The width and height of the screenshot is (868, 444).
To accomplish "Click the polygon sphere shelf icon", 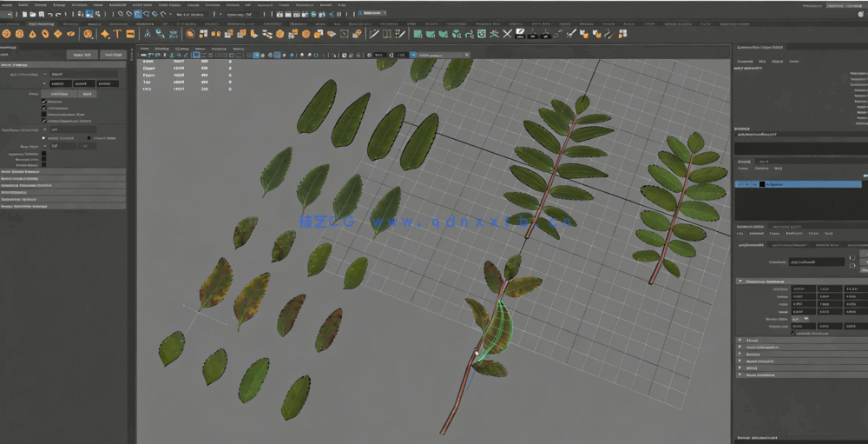I will tap(7, 34).
